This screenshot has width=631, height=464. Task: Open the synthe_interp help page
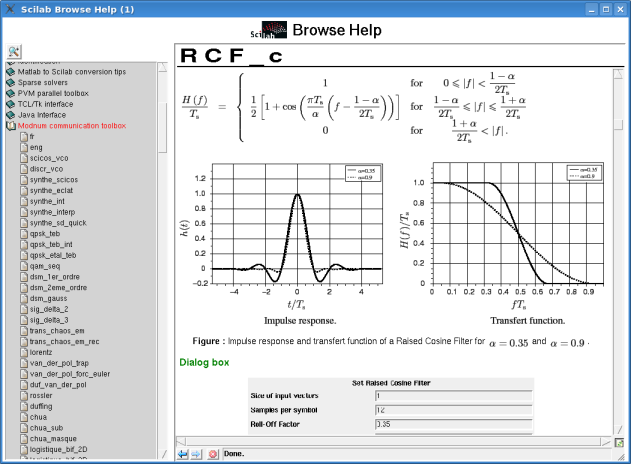(x=52, y=212)
